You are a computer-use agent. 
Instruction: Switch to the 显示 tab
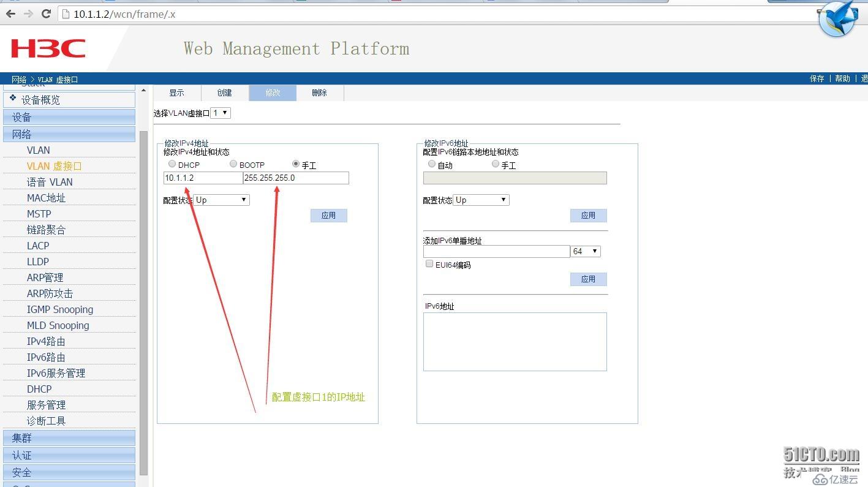[177, 93]
